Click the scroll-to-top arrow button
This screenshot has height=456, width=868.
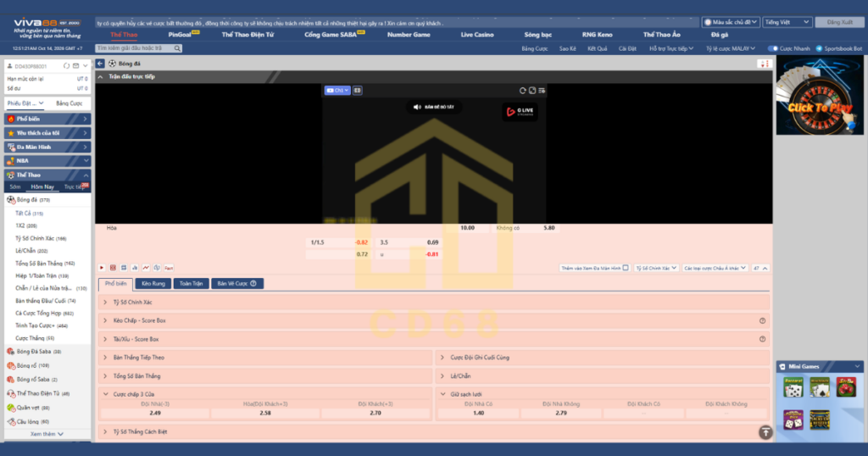click(765, 432)
